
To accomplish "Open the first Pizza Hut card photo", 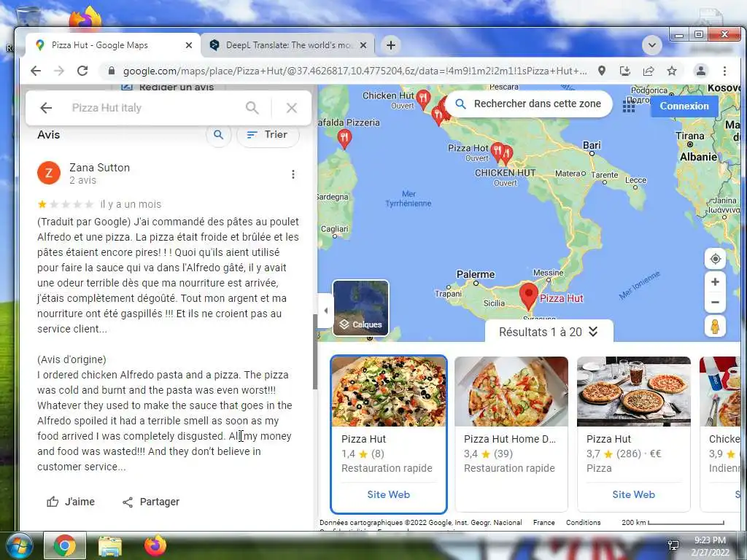I will [389, 391].
